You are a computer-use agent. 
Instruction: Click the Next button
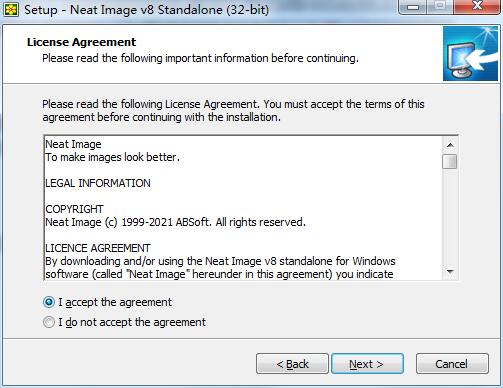coord(367,364)
